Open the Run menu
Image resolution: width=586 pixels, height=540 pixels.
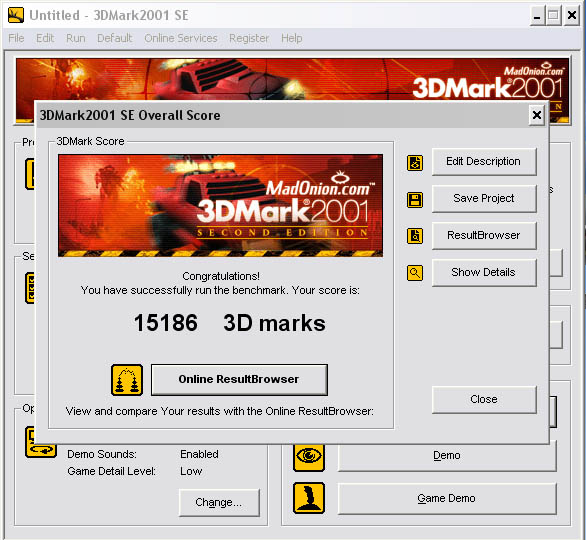pos(75,38)
